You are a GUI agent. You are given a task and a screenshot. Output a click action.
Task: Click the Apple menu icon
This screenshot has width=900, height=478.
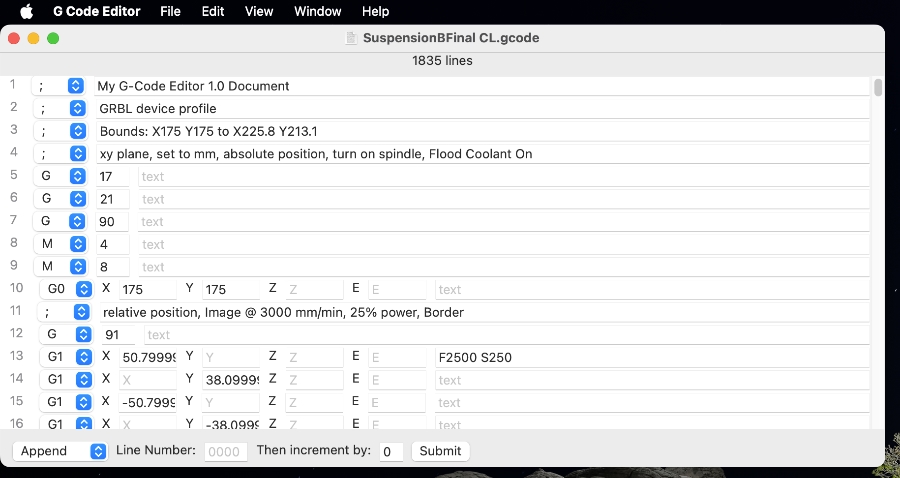tap(27, 12)
